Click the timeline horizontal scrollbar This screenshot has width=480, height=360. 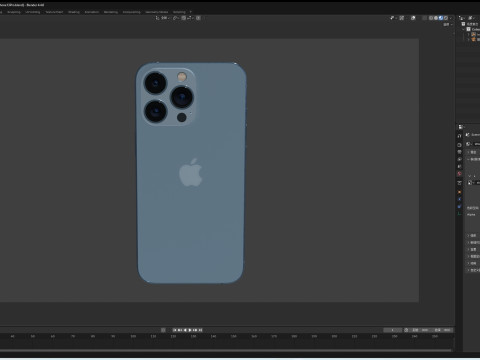(x=226, y=350)
